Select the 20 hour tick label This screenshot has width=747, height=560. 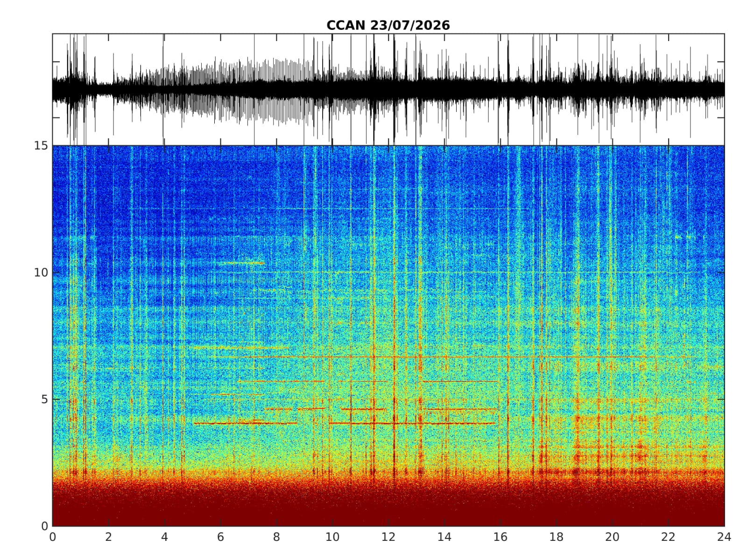click(613, 537)
